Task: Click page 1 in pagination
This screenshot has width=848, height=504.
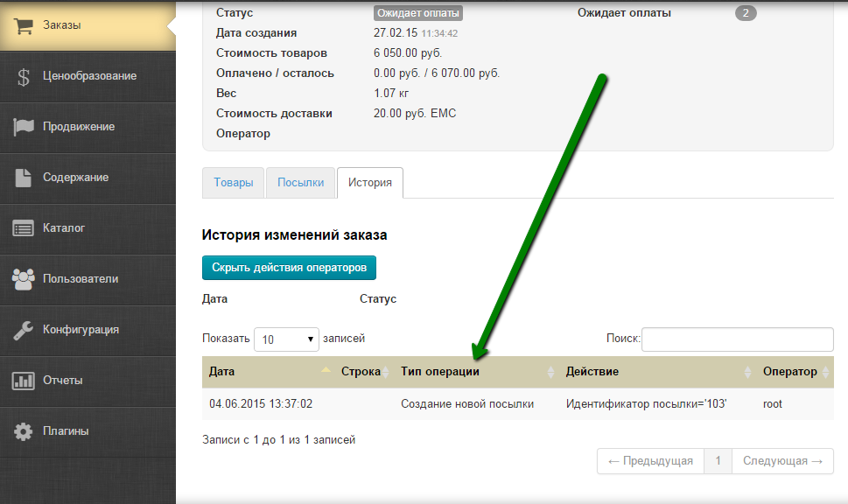Action: (718, 461)
